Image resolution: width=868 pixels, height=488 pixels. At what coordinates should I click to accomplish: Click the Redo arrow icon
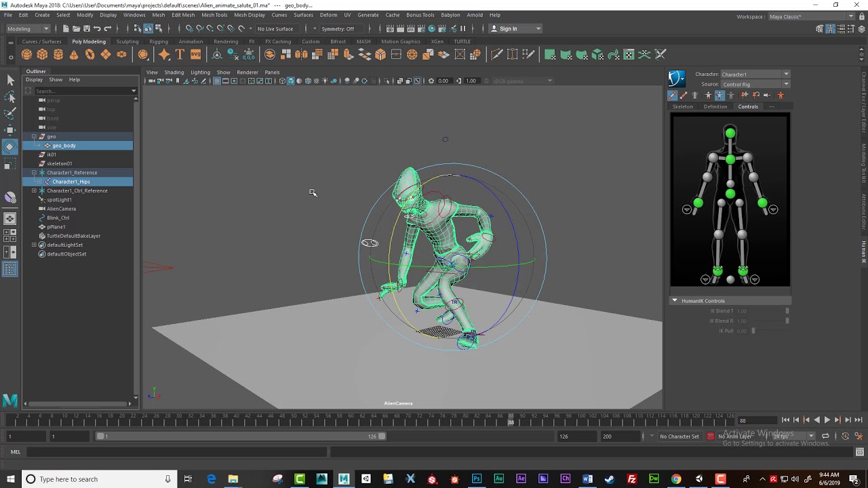pyautogui.click(x=107, y=28)
